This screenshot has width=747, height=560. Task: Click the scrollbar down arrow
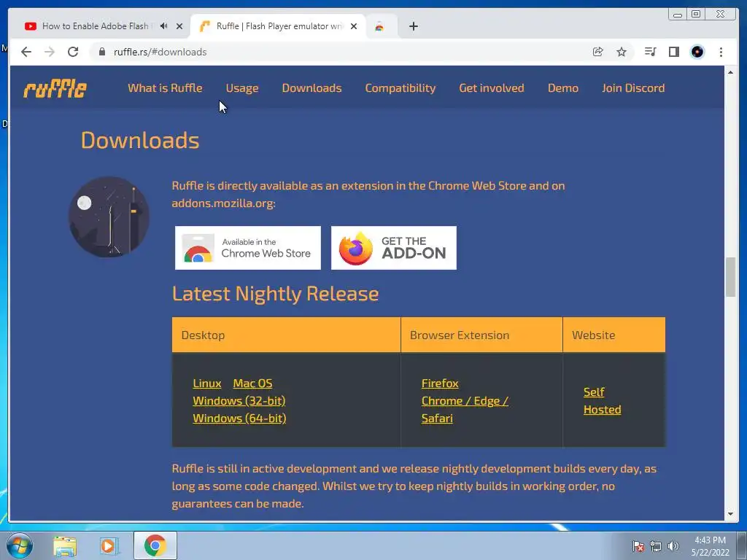click(x=730, y=514)
